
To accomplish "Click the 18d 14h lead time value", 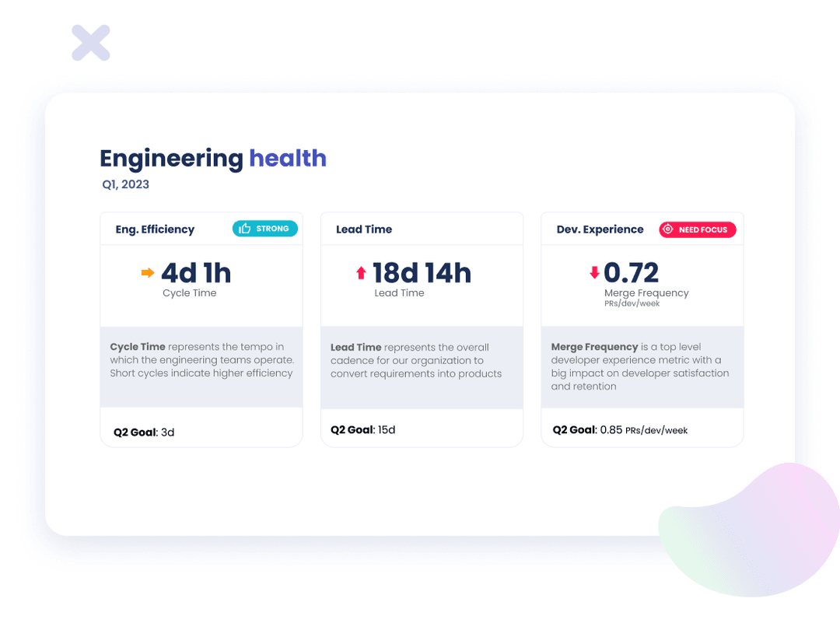I will click(422, 273).
